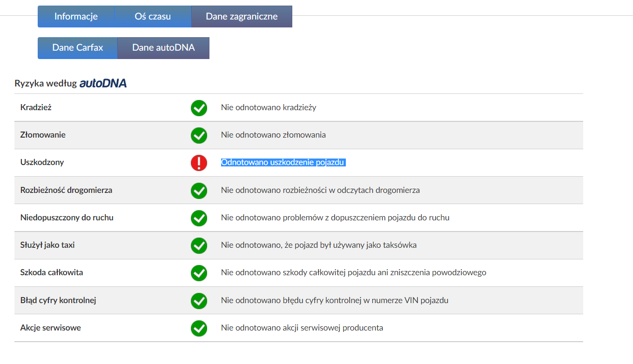633x364 pixels.
Task: Click the 'Ryzyka według' heading text
Action: [46, 84]
